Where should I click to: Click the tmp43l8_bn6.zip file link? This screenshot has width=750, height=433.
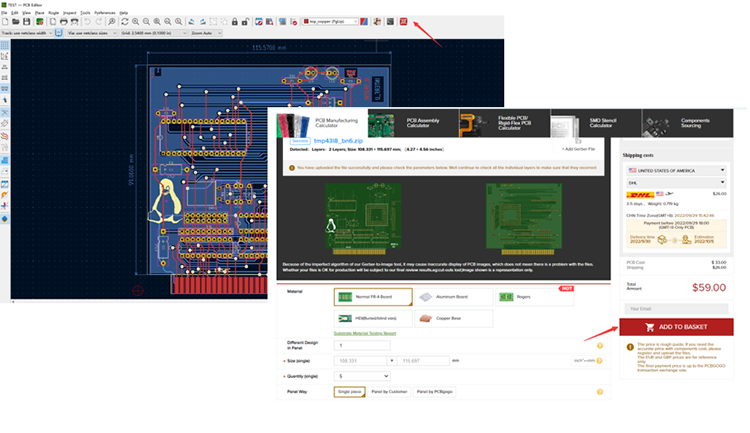[x=338, y=141]
